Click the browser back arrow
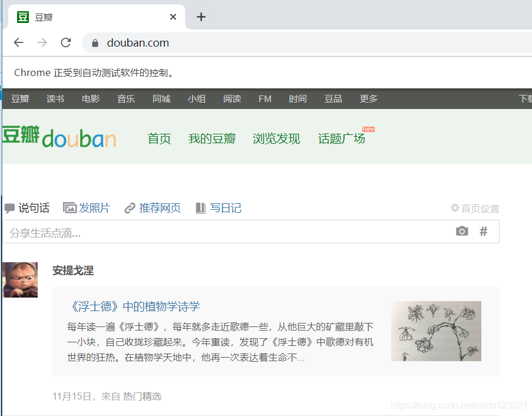532x416 pixels. click(19, 42)
